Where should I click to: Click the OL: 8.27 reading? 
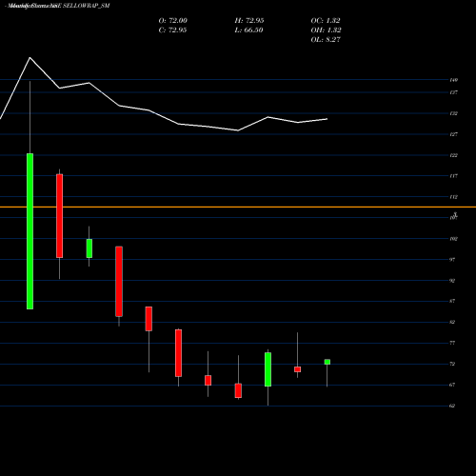(x=326, y=40)
